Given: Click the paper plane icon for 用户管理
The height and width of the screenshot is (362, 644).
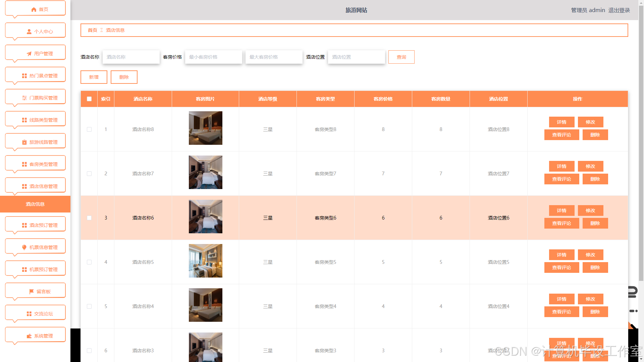Looking at the screenshot, I should 29,54.
